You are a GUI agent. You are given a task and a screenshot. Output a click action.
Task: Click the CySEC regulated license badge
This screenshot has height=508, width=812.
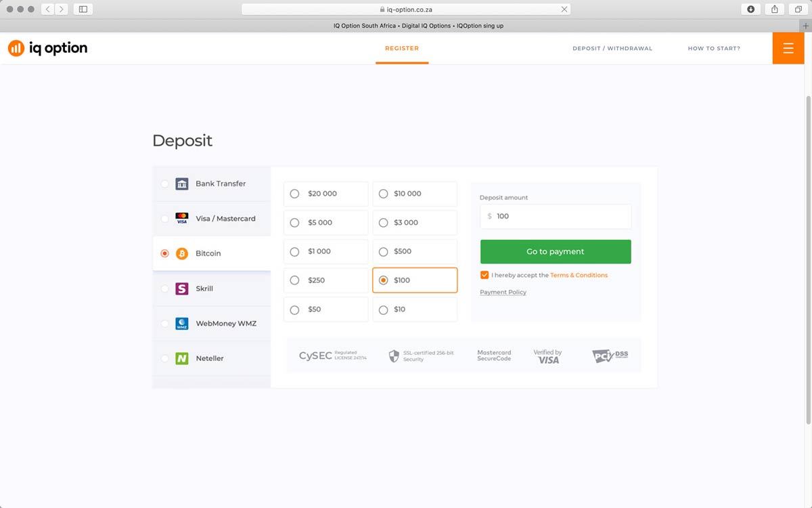point(333,356)
